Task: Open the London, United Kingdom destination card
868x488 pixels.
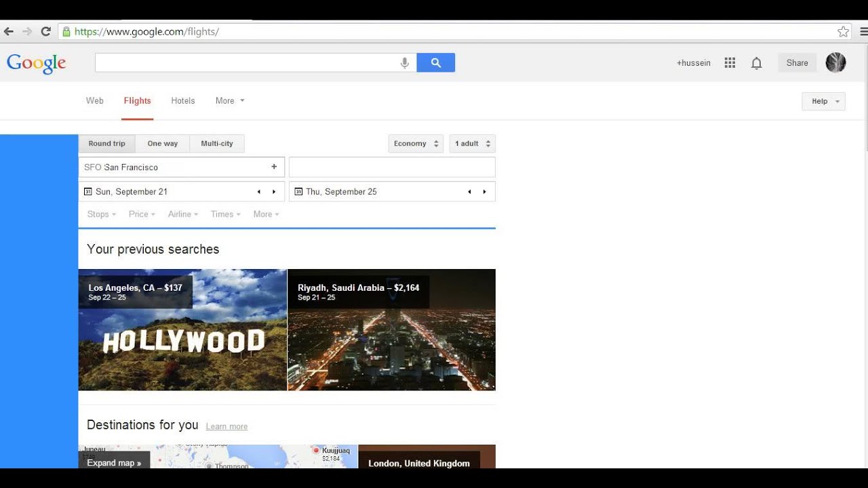Action: click(427, 456)
